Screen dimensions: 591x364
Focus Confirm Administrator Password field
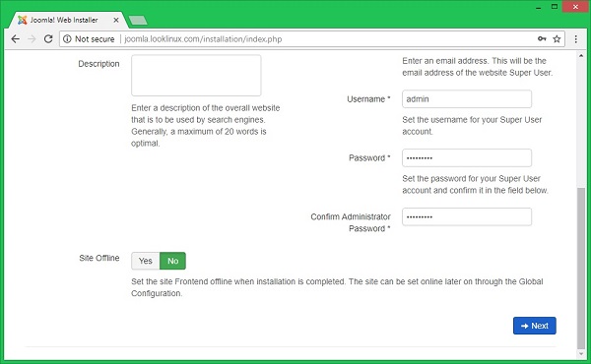(467, 216)
